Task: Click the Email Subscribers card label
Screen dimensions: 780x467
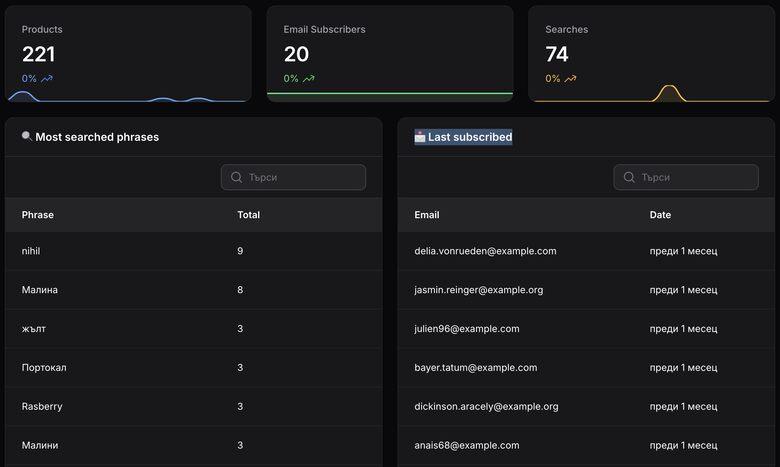Action: pos(324,29)
